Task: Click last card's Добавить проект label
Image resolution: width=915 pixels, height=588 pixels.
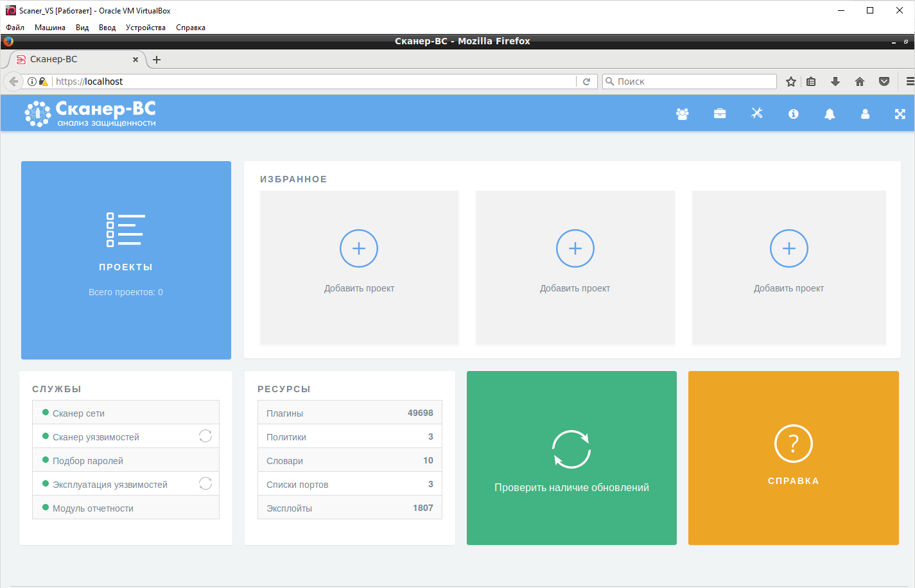Action: [789, 288]
